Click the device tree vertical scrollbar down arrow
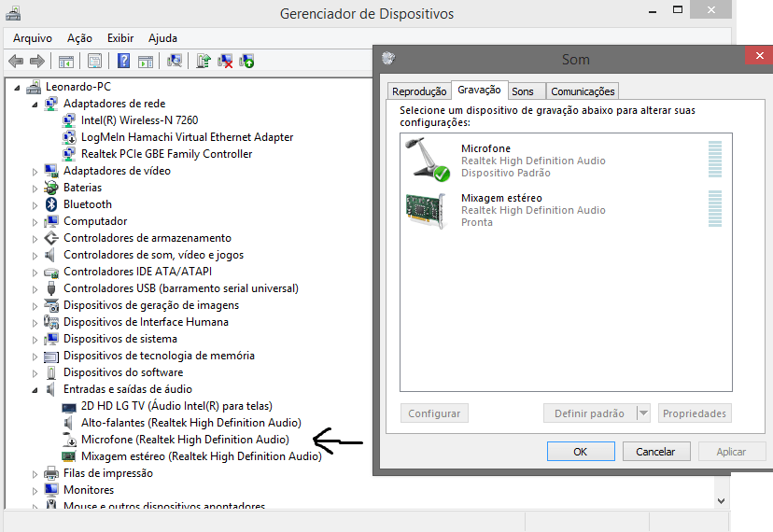 [721, 500]
